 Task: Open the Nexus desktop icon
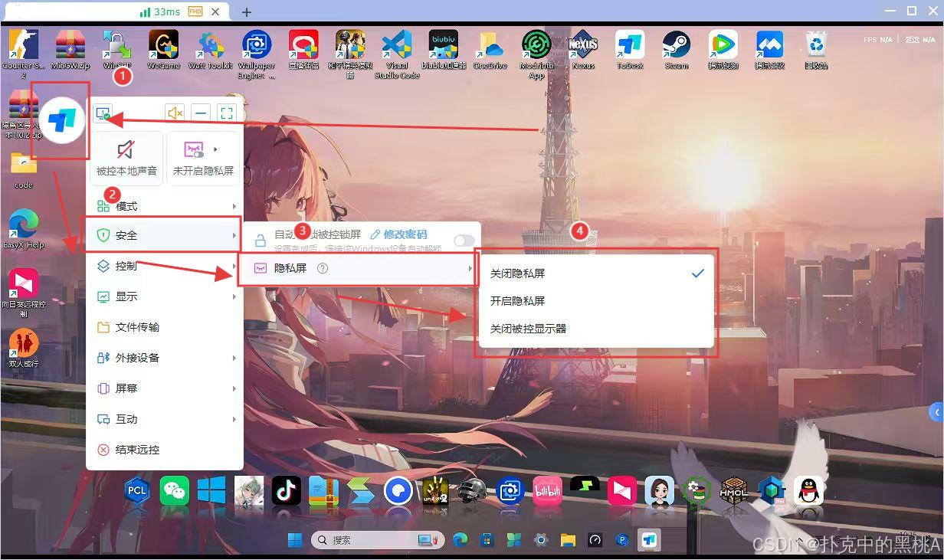pyautogui.click(x=583, y=50)
